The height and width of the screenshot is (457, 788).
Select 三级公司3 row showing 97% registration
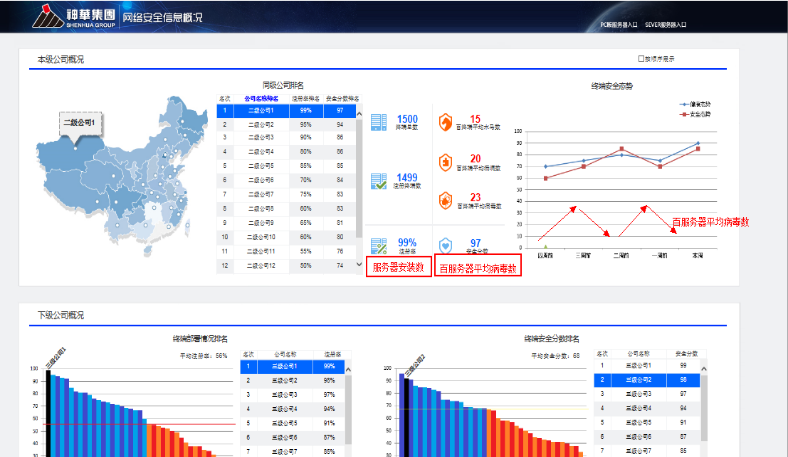point(292,395)
